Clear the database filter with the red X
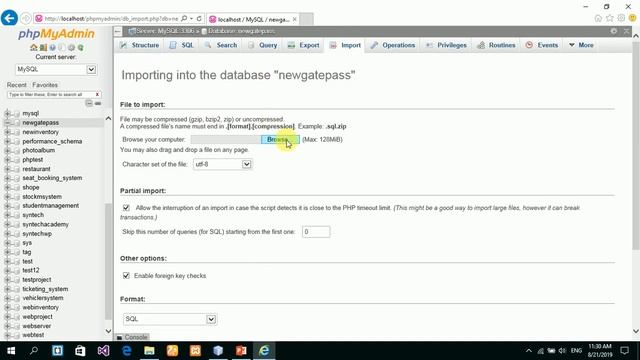Image resolution: width=640 pixels, height=360 pixels. (x=97, y=94)
